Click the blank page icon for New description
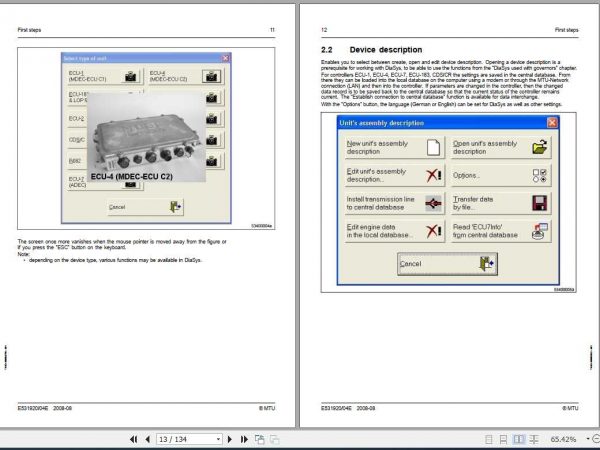The height and width of the screenshot is (450, 600). pos(433,147)
